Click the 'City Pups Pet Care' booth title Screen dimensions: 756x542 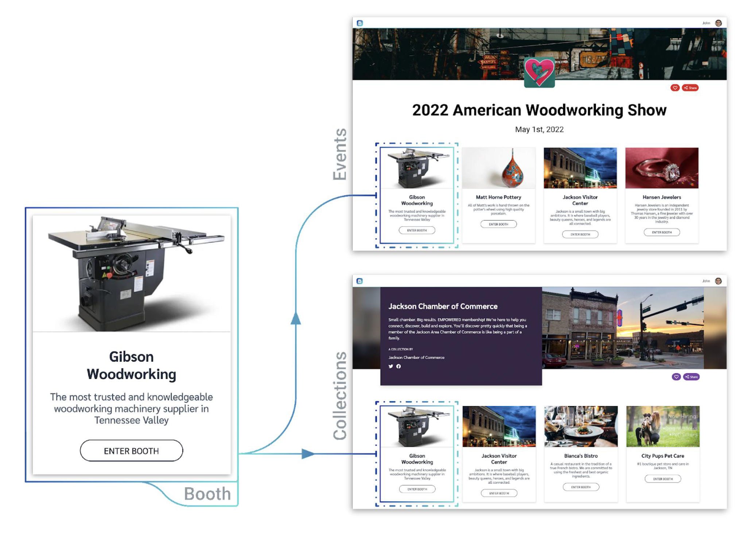[x=663, y=456]
